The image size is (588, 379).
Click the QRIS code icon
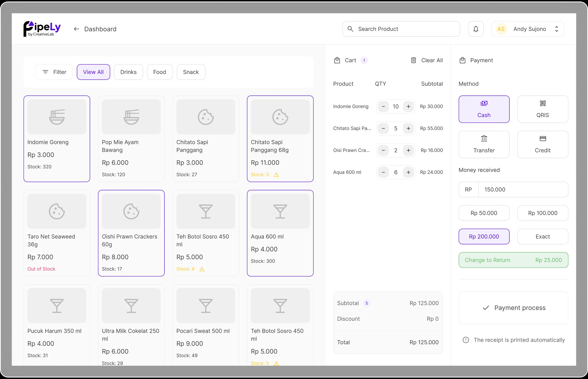(x=543, y=103)
